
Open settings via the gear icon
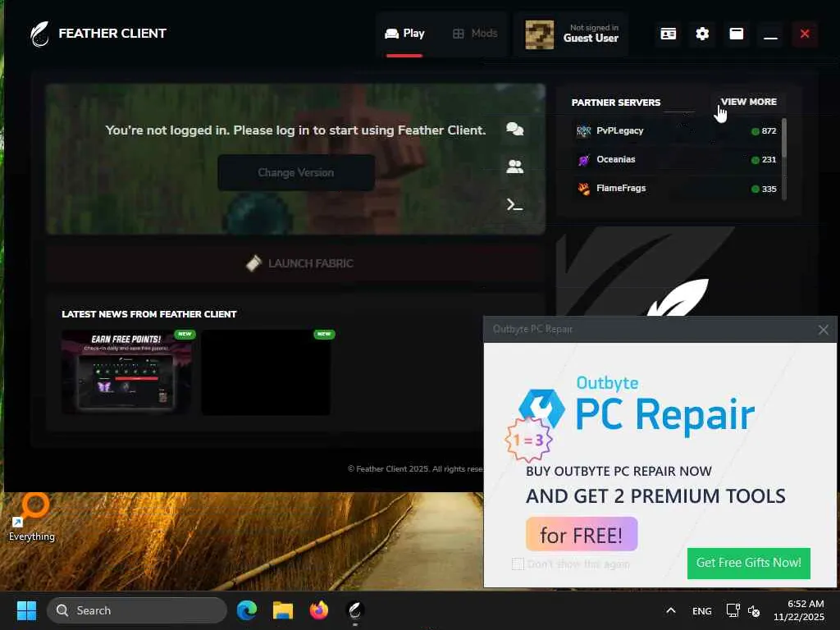702,34
